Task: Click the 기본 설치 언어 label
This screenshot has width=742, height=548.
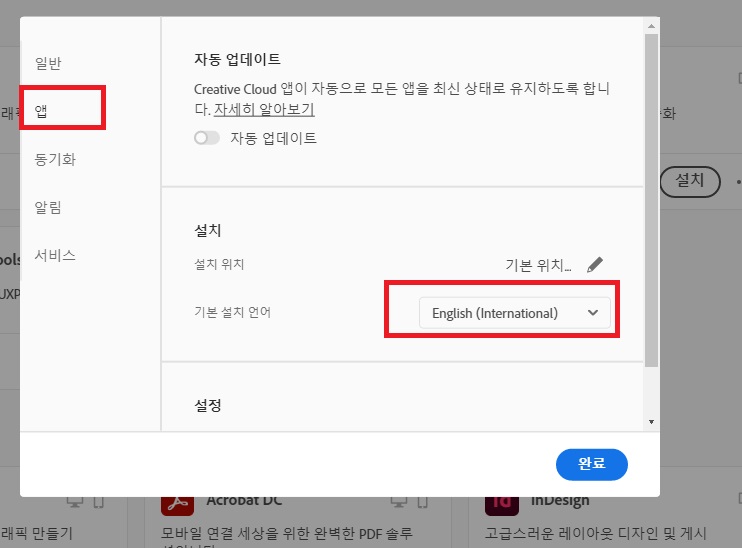Action: coord(232,312)
